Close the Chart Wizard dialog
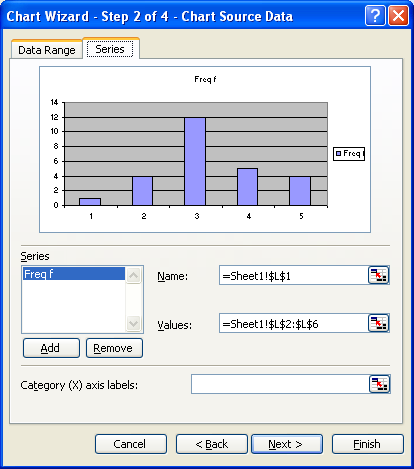This screenshot has width=414, height=469. tap(398, 15)
